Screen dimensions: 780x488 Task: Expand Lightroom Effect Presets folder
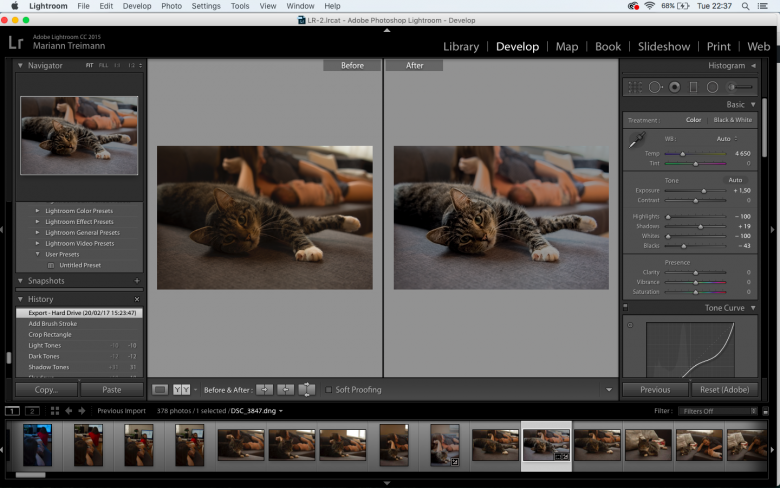(x=37, y=221)
